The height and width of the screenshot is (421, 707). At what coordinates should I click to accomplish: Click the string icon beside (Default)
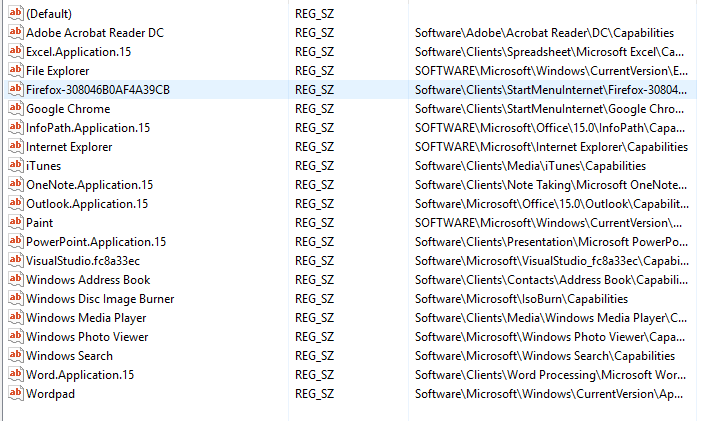coord(15,13)
